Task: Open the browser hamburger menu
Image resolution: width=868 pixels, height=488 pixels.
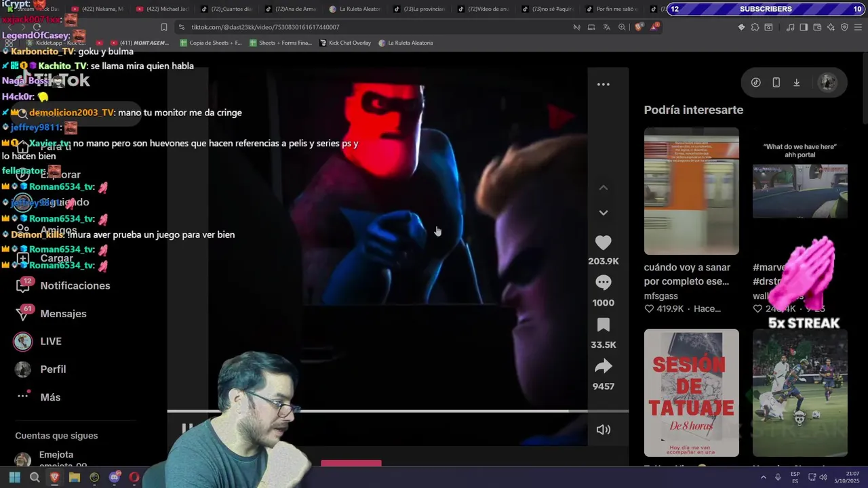Action: (859, 27)
